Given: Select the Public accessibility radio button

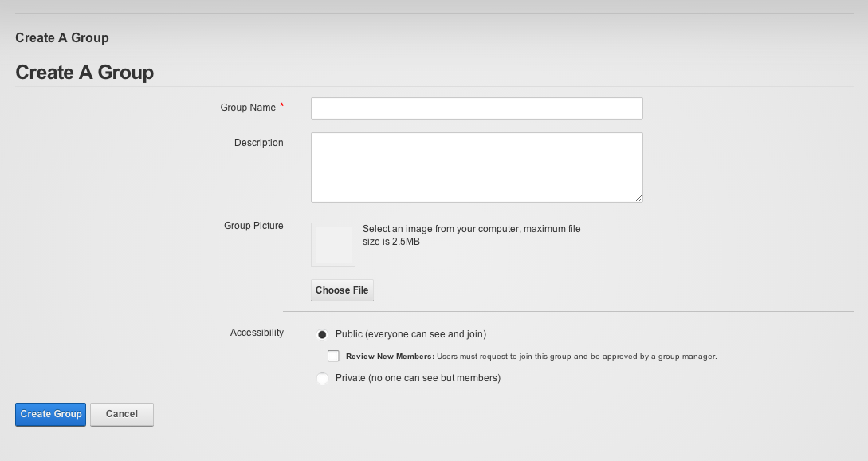Looking at the screenshot, I should (322, 334).
